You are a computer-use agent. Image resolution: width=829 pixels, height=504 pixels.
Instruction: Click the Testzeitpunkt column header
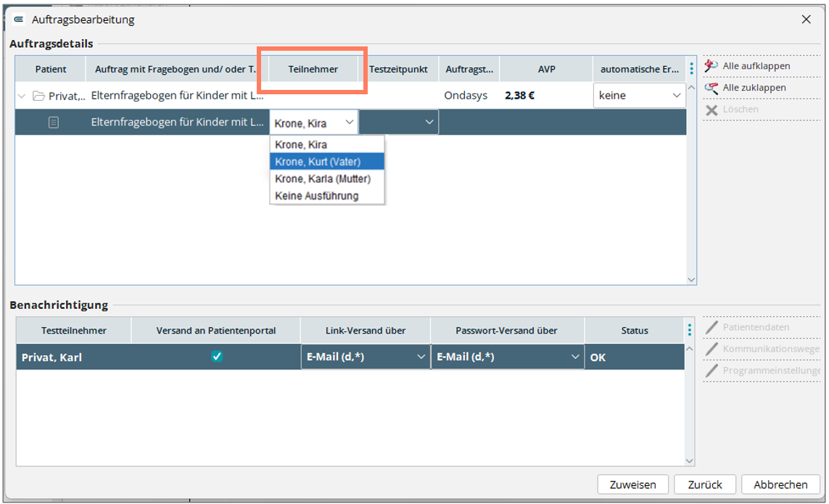tap(398, 70)
